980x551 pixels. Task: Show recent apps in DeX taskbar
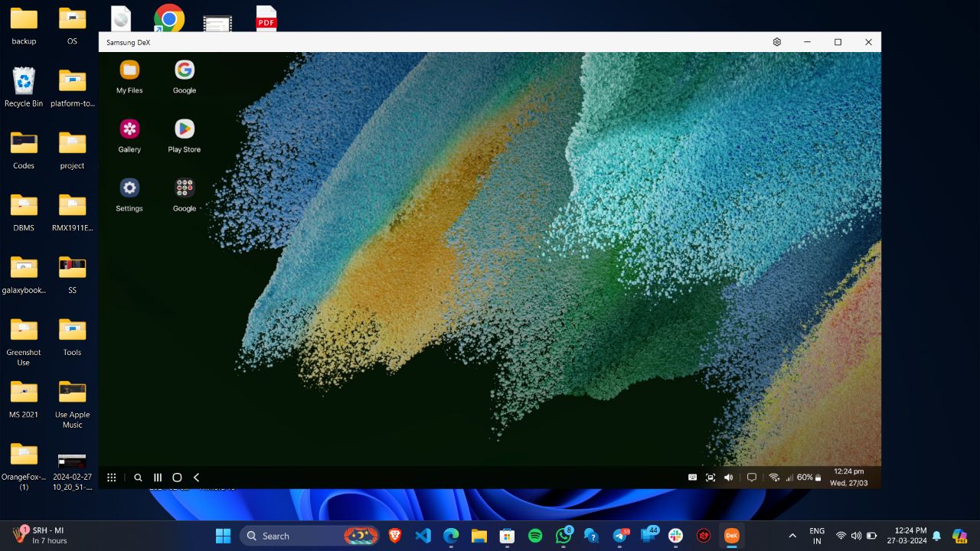coord(158,477)
